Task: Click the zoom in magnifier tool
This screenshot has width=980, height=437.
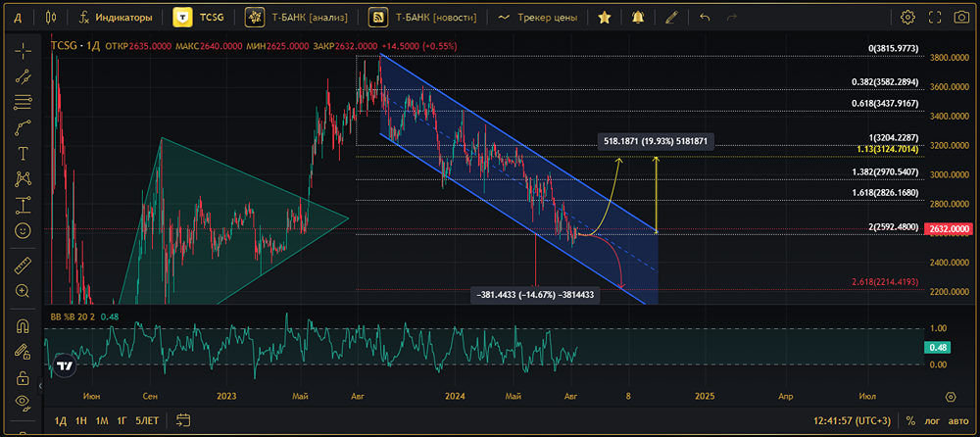Action: pyautogui.click(x=24, y=292)
